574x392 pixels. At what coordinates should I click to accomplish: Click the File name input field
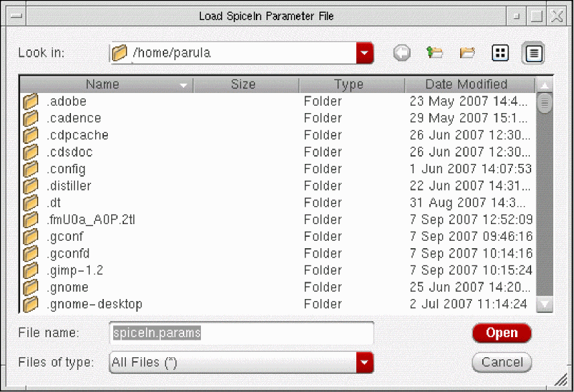pyautogui.click(x=242, y=333)
